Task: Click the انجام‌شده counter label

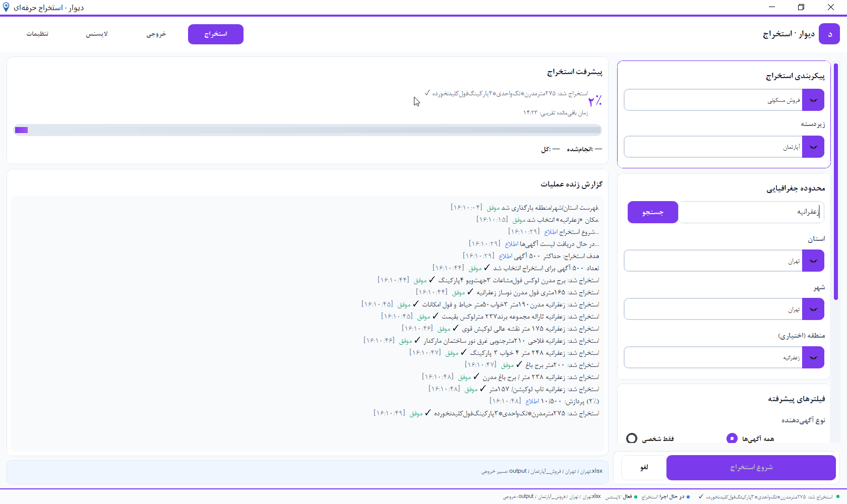Action: [584, 149]
